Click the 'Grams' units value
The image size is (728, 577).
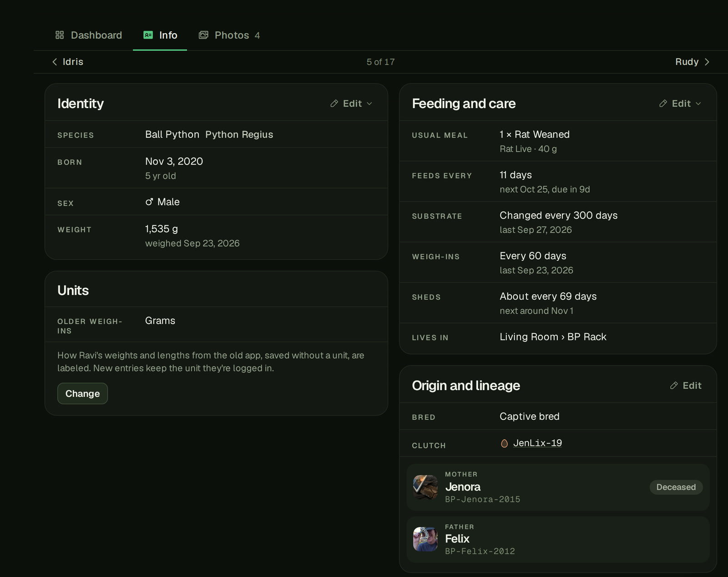point(160,321)
